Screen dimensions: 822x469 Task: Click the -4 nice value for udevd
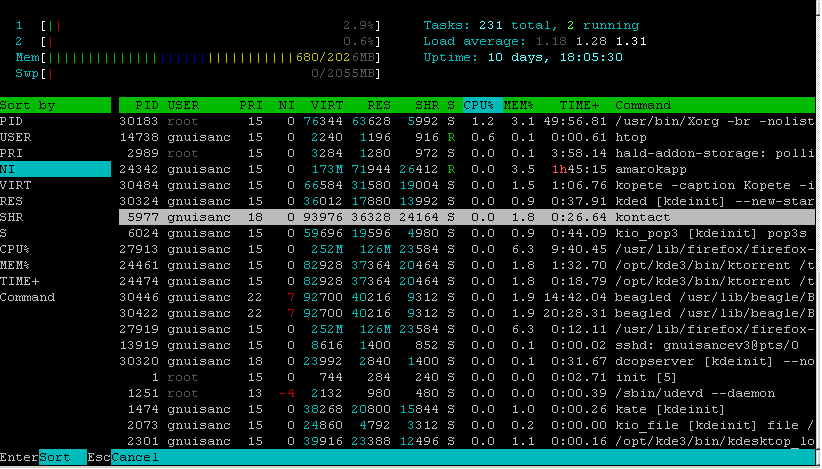coord(287,393)
